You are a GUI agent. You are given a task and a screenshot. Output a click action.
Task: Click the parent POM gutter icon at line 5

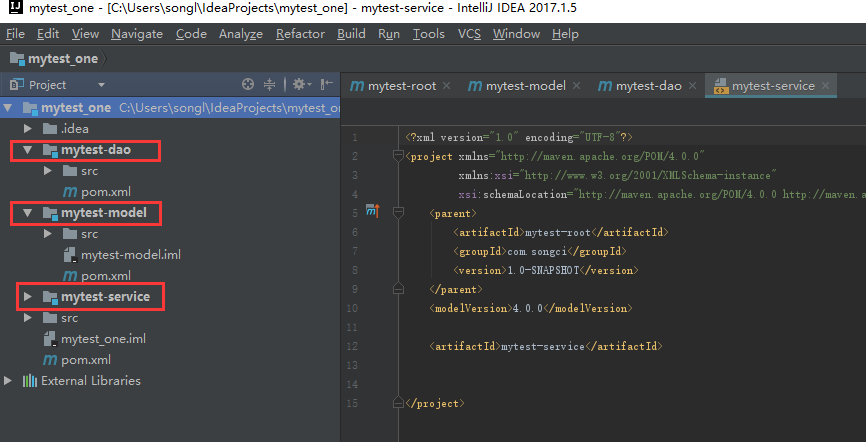coord(373,210)
